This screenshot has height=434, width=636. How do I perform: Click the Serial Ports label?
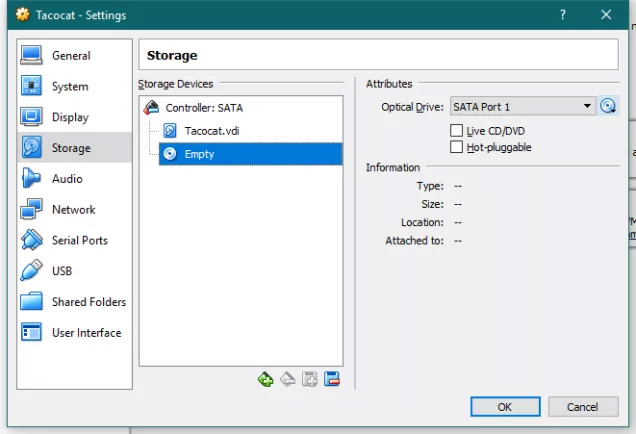pos(80,241)
